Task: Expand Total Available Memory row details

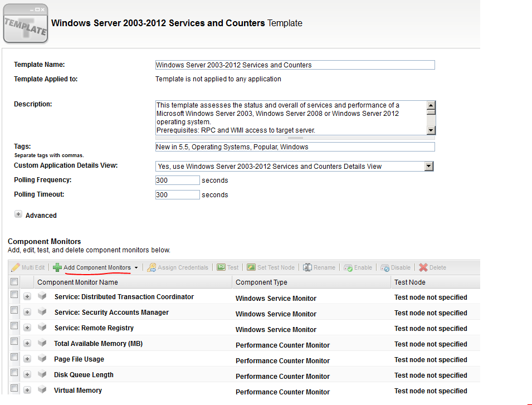Action: (27, 344)
